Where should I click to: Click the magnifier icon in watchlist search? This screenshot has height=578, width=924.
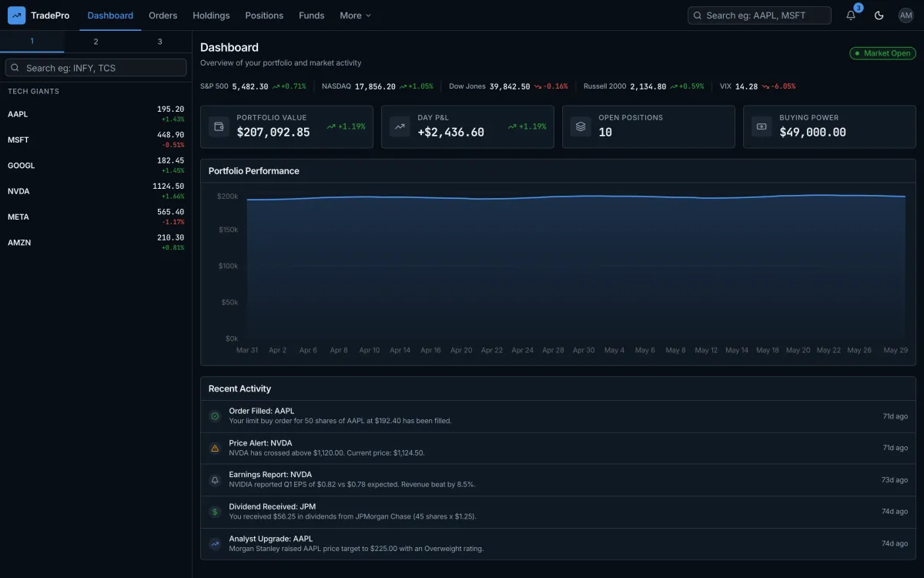tap(15, 68)
